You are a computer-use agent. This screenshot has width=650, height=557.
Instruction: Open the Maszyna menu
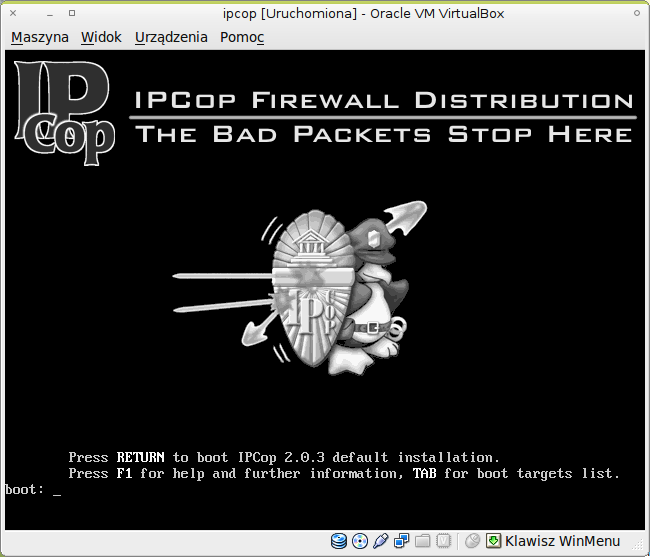pos(40,37)
